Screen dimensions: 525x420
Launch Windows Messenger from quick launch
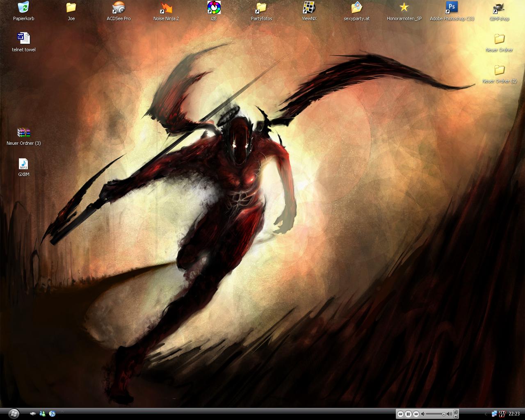tap(42, 414)
